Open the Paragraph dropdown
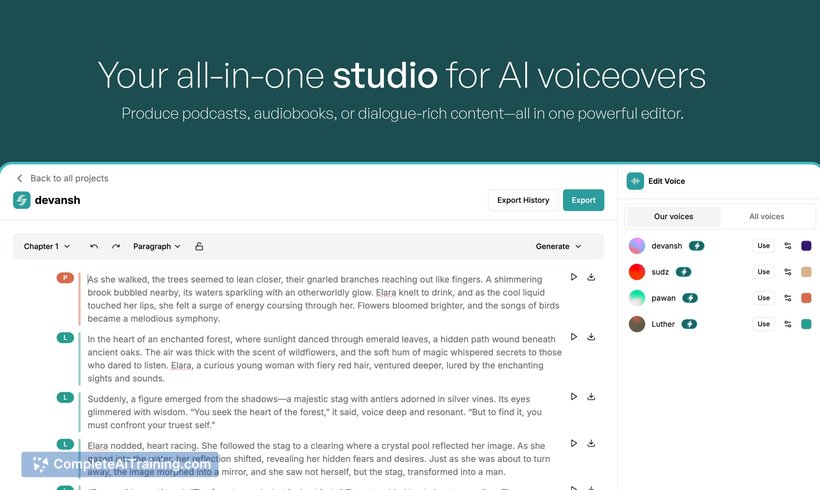 click(x=156, y=246)
